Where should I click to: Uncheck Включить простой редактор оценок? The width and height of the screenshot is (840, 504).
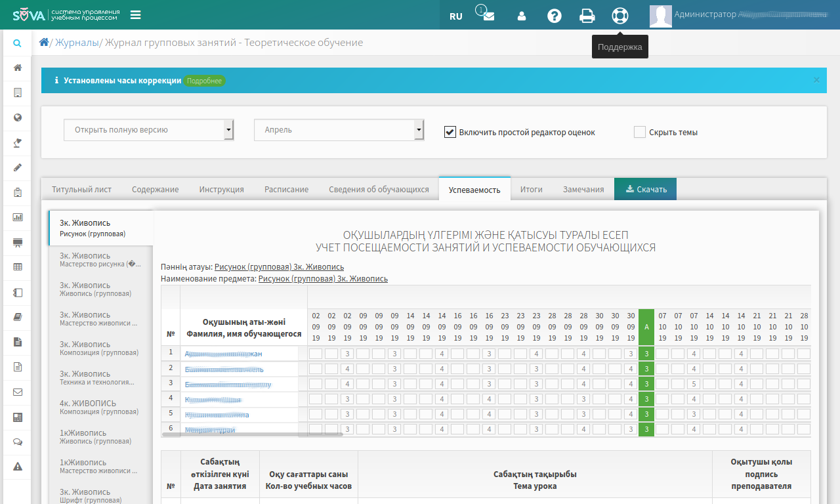click(450, 132)
